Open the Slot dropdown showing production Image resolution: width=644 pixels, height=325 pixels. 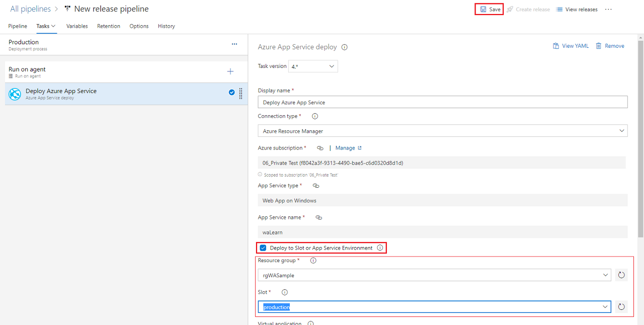tap(435, 307)
